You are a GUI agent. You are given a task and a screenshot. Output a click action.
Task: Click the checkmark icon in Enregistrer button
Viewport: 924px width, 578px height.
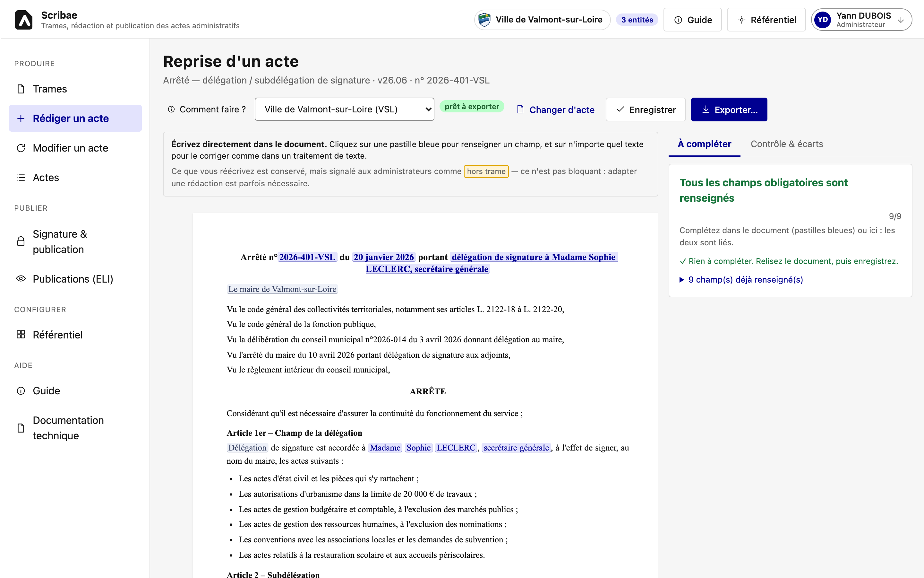pyautogui.click(x=620, y=109)
